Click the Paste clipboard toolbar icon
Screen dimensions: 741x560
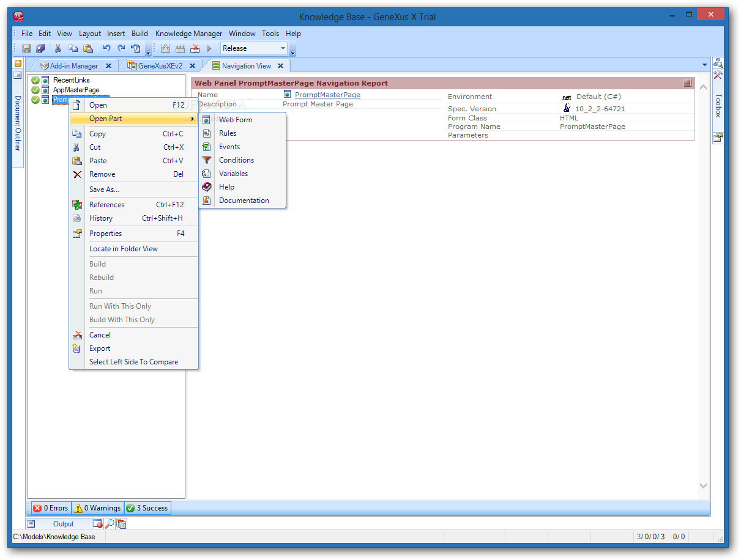(x=88, y=48)
